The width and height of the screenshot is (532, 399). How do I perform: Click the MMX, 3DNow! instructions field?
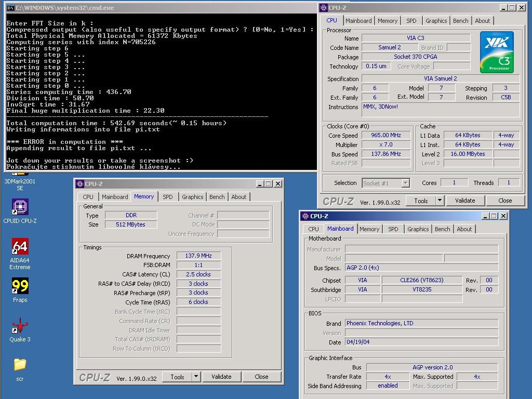click(441, 110)
